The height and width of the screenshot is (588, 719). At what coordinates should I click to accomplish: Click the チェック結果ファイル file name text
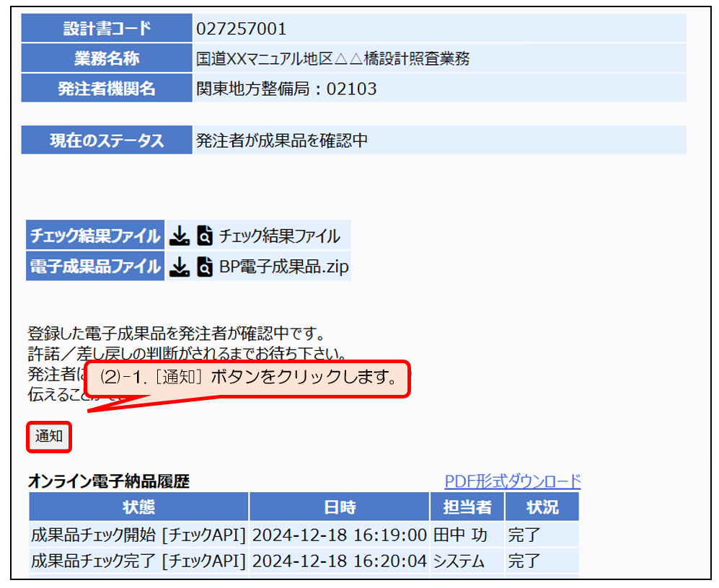coord(279,236)
